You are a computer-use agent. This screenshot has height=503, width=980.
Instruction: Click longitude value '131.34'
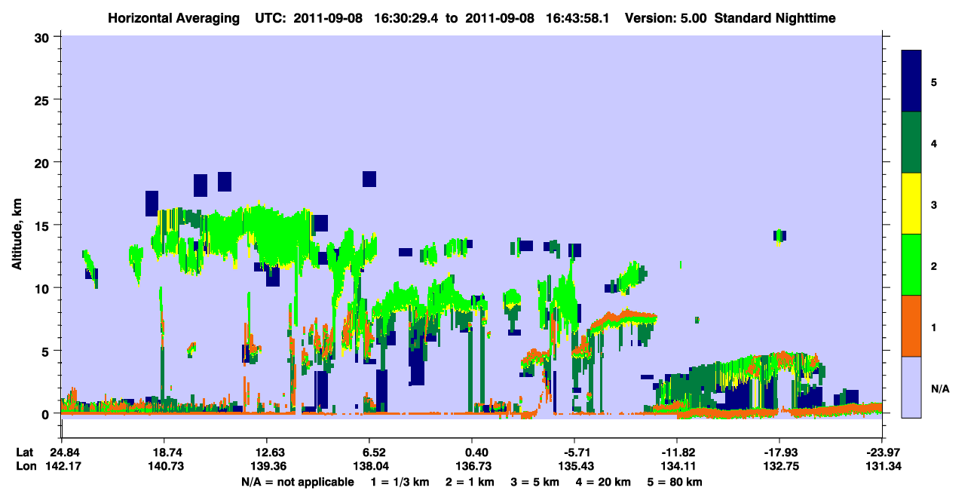[882, 466]
